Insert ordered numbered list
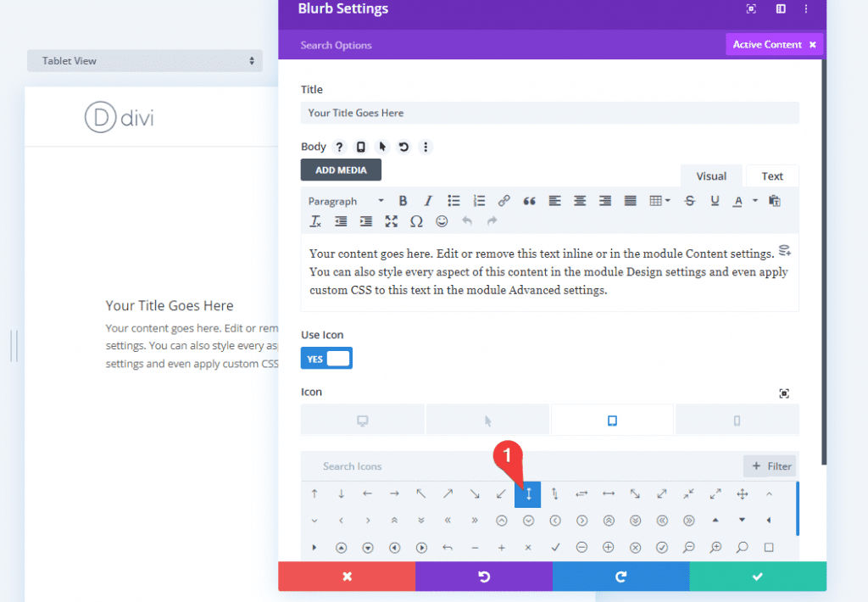 tap(479, 201)
